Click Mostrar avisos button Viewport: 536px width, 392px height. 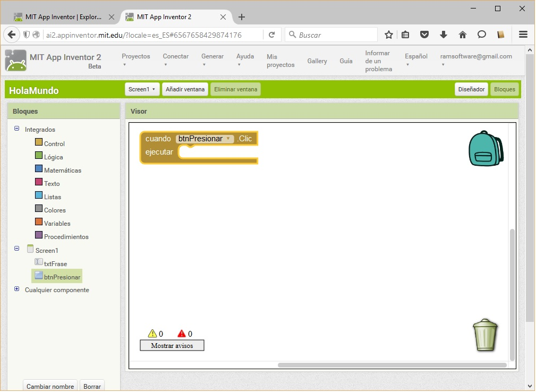click(x=172, y=345)
